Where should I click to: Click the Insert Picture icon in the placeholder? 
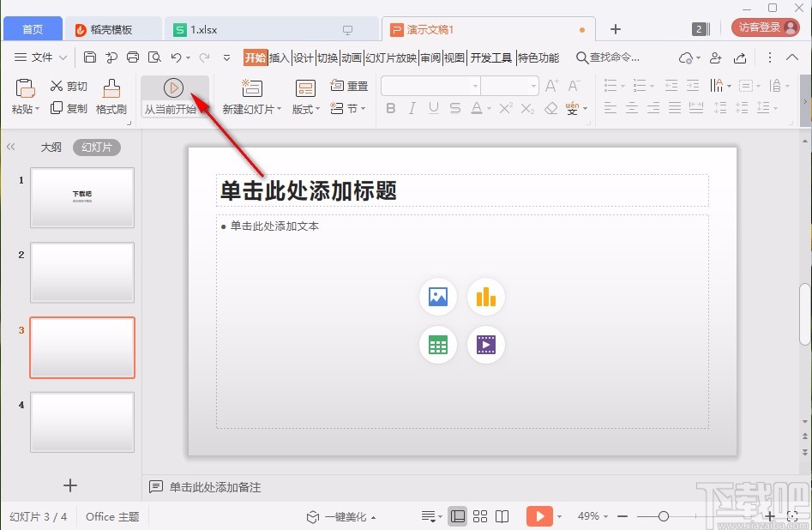pos(438,297)
